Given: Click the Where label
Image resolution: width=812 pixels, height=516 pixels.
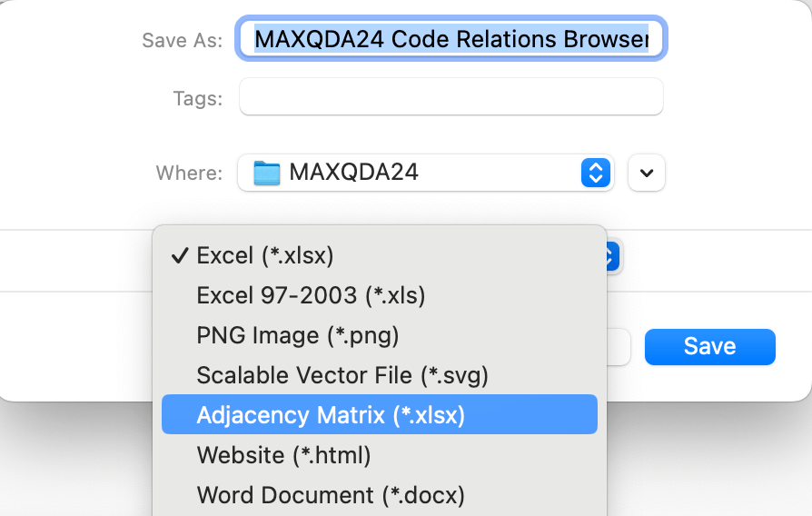Looking at the screenshot, I should tap(190, 173).
